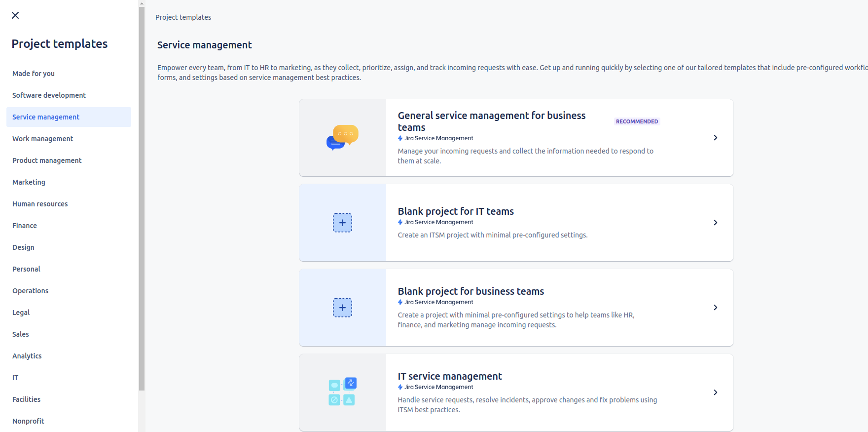The image size is (868, 432).
Task: Open IT service management chevron arrow
Action: pos(715,393)
